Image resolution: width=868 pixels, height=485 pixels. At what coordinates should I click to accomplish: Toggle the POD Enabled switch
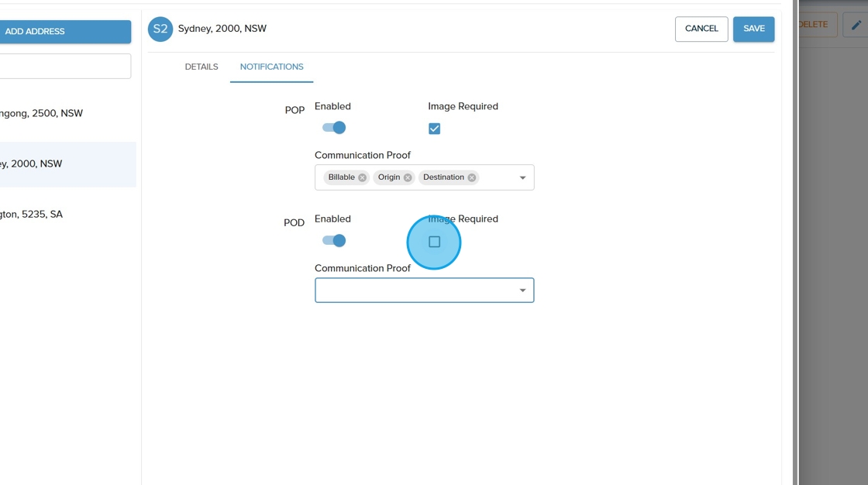(x=334, y=240)
